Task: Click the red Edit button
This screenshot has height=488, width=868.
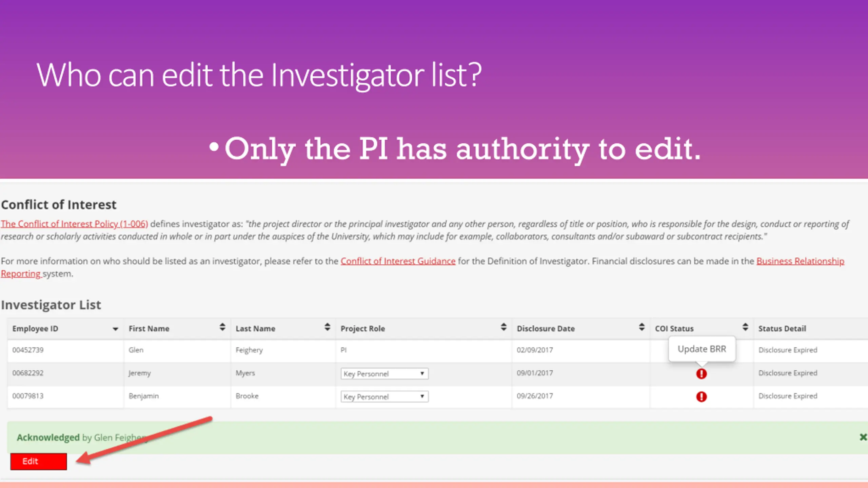Action: [39, 462]
